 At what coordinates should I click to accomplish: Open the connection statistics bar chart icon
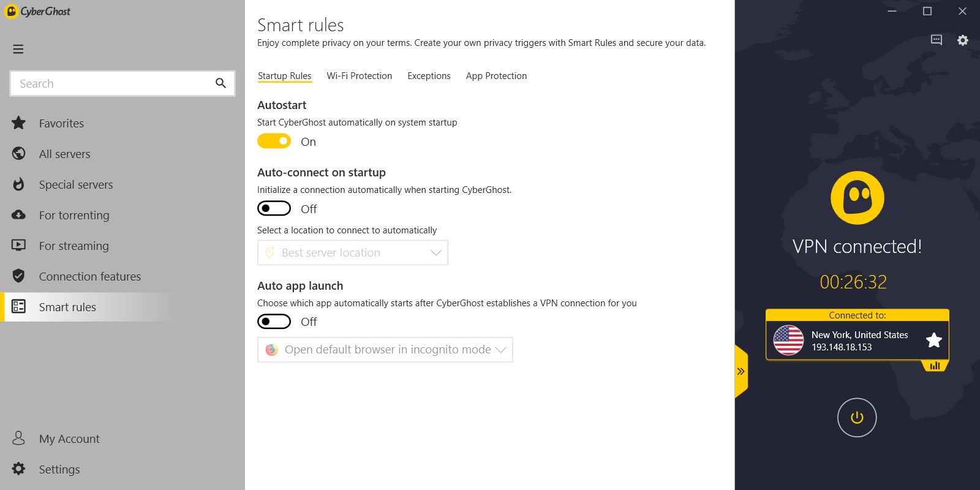tap(935, 366)
